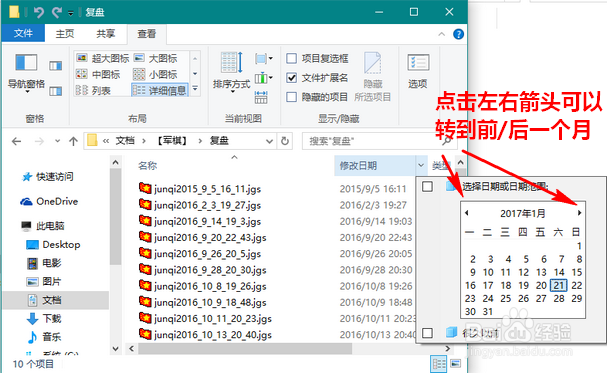Viewport: 607px width, 373px height.
Task: Pick day 21 in the calendar
Action: (x=558, y=286)
